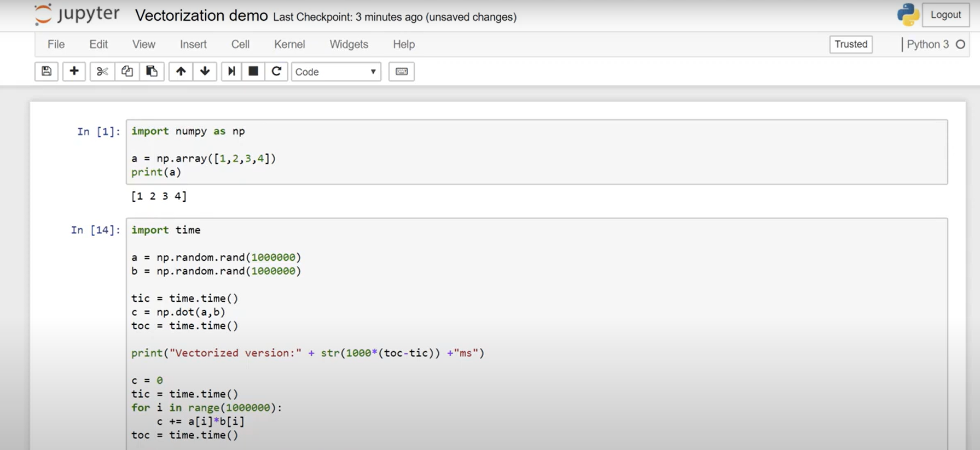This screenshot has height=450, width=980.
Task: Open the Insert menu
Action: coord(193,44)
